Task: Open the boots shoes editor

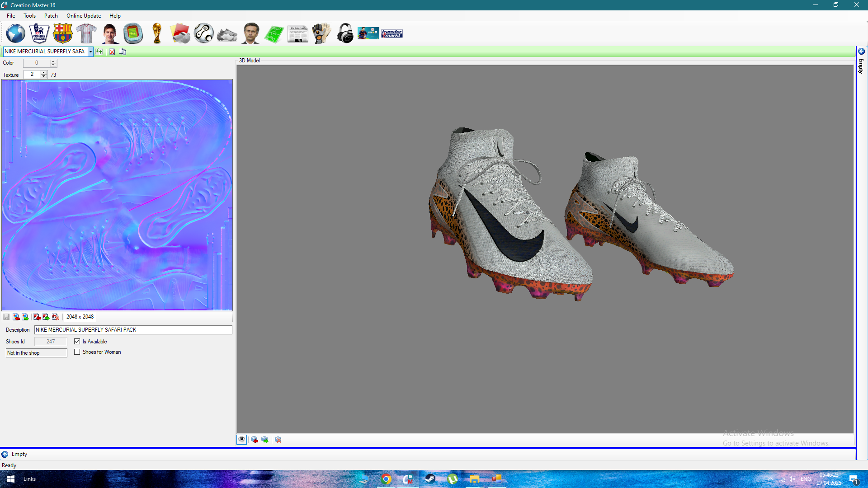Action: [x=227, y=34]
